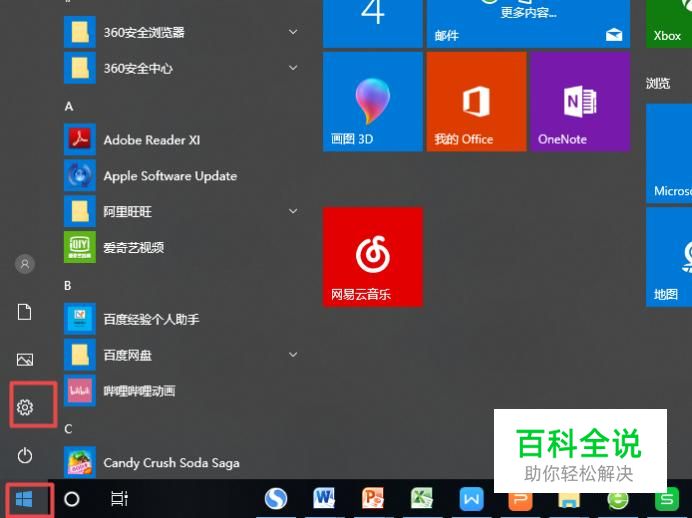Screen dimensions: 692x518
Task: Expand the 360安全浏览器 folder chevron
Action: click(x=293, y=32)
